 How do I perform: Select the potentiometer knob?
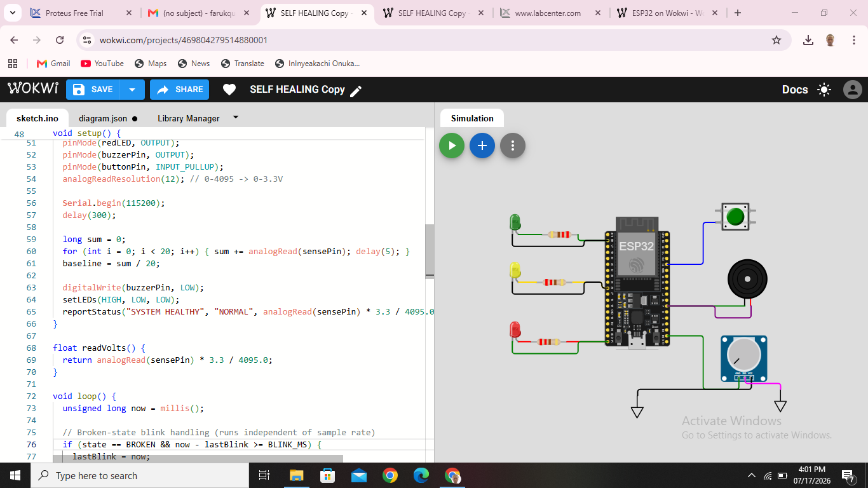coord(743,355)
